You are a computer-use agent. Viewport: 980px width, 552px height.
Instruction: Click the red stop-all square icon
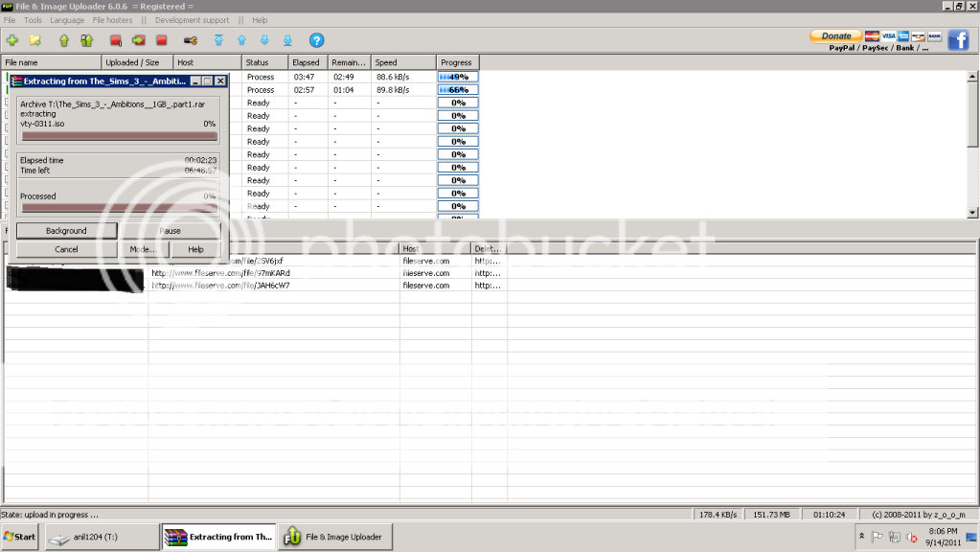pos(161,40)
